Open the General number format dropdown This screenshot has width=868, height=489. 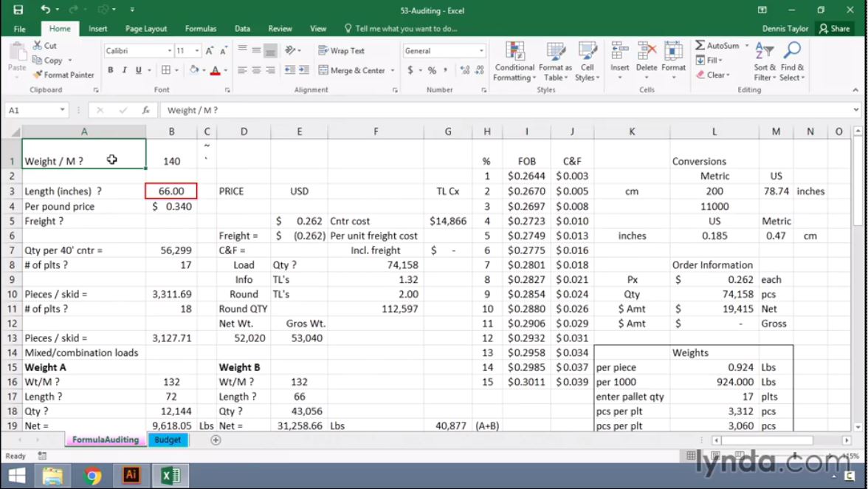(x=481, y=50)
